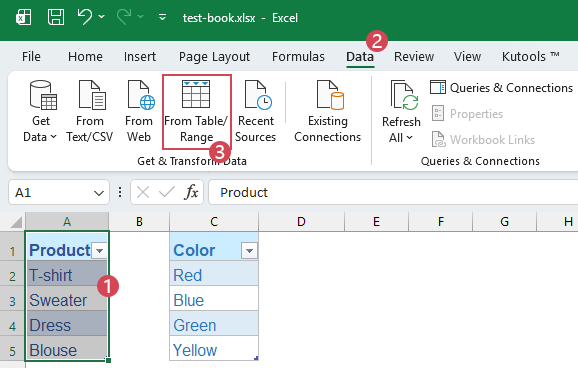
Task: Click the Excel app icon in title bar
Action: (24, 17)
